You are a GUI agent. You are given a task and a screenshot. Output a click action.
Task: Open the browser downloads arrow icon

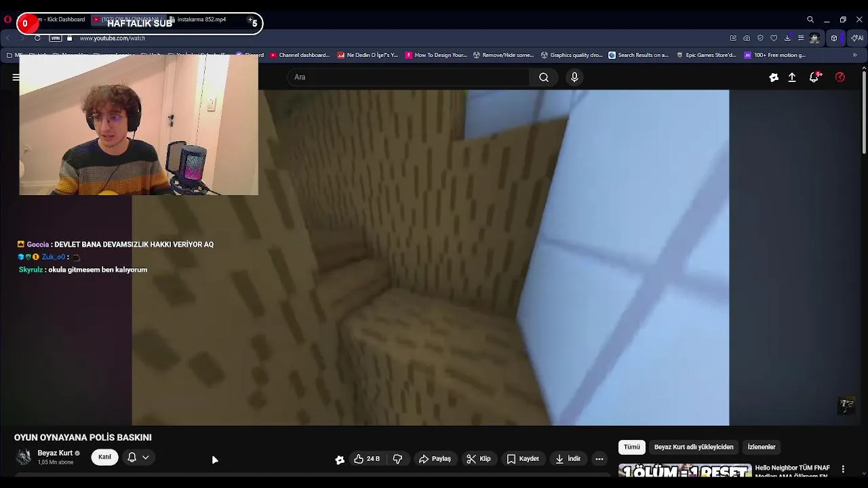click(787, 38)
